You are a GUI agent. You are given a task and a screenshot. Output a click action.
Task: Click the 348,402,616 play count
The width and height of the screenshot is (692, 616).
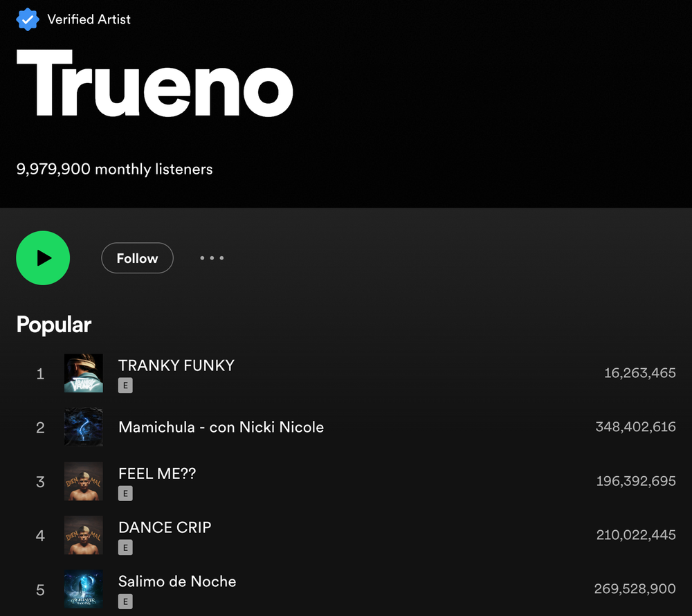[x=635, y=426]
